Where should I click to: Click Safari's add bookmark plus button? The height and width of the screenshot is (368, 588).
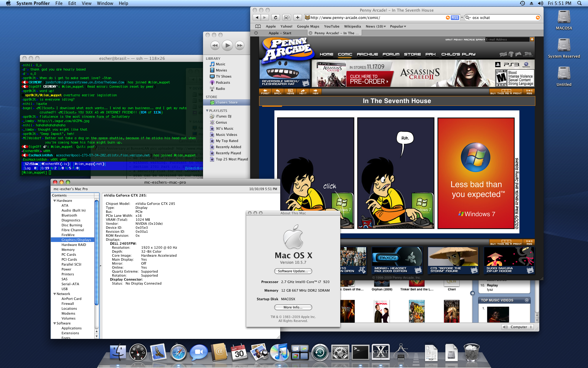pyautogui.click(x=297, y=18)
